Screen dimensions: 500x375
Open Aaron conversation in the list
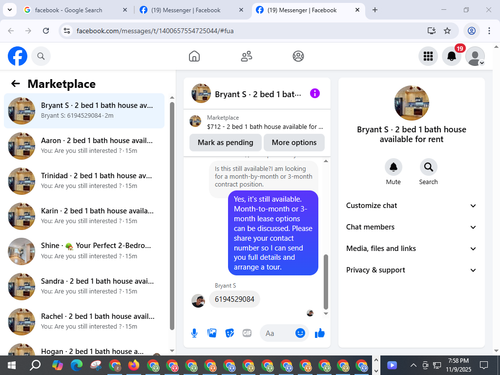coord(84,146)
